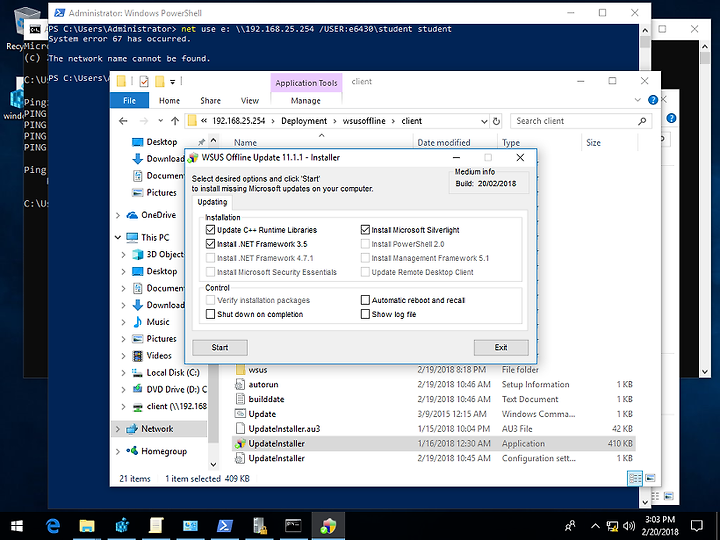Viewport: 720px width, 540px height.
Task: Click the volume speaker tray icon
Action: tap(629, 526)
